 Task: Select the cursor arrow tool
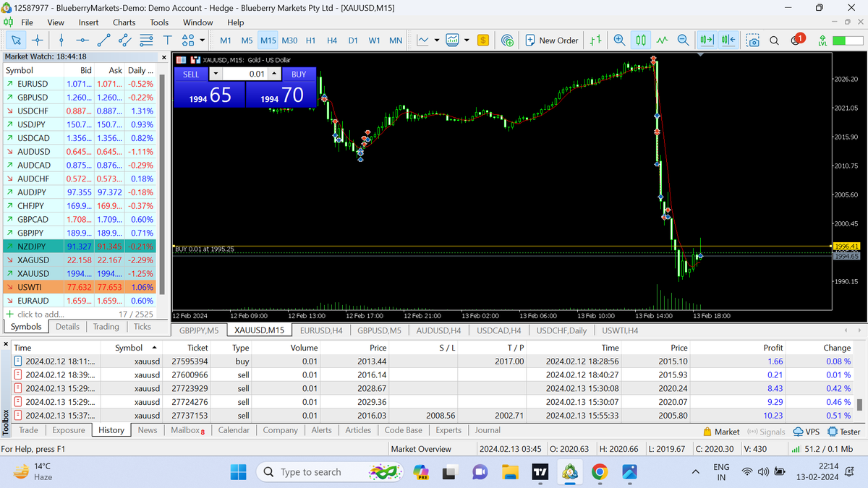15,40
